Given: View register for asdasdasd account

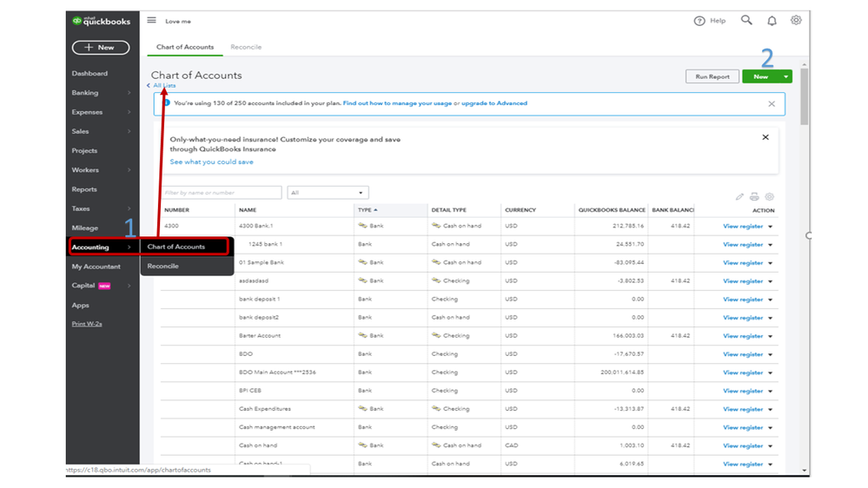Looking at the screenshot, I should click(x=742, y=281).
